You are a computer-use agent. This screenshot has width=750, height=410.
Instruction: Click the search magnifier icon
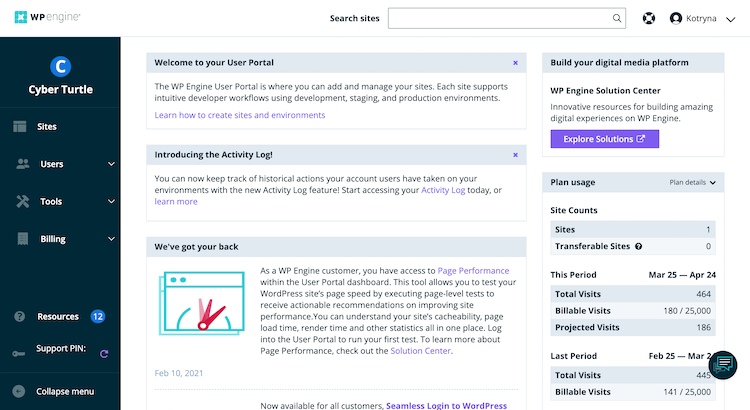pyautogui.click(x=617, y=18)
